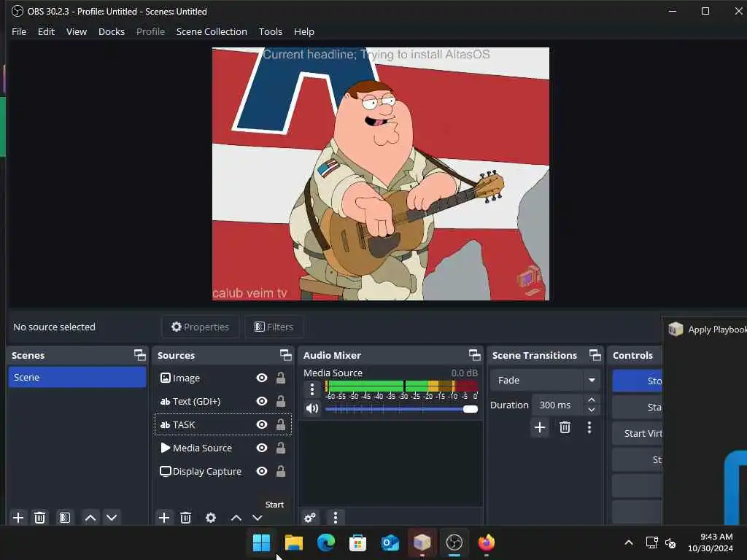Hide the Display Capture source
Screen dimensions: 747x560
(262, 472)
